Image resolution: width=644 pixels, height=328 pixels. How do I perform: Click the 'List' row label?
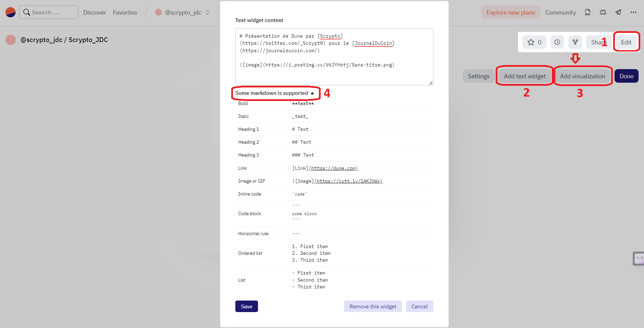pos(242,280)
